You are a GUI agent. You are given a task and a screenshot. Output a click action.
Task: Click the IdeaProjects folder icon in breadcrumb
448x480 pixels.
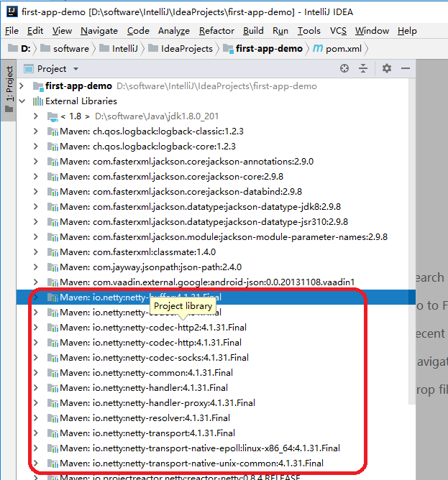click(153, 48)
